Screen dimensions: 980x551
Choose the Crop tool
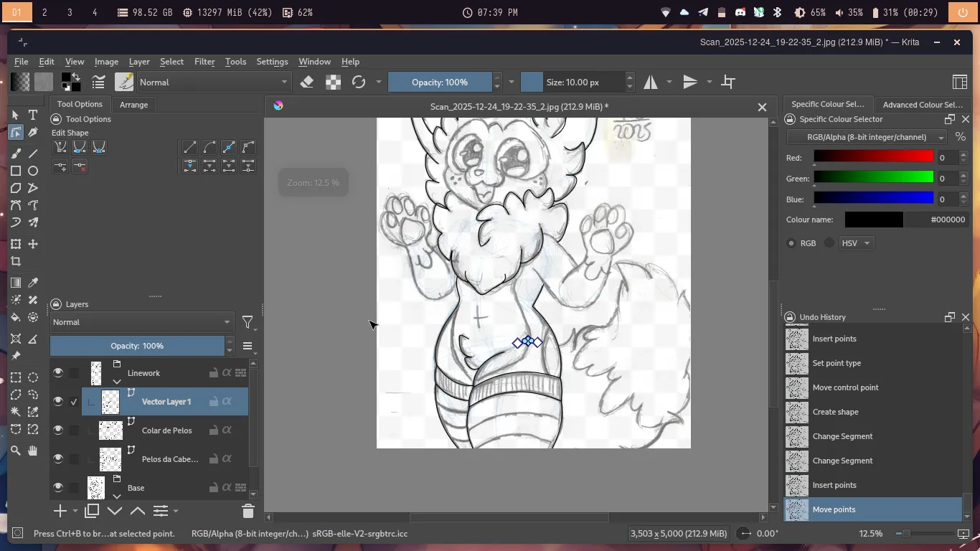click(16, 262)
